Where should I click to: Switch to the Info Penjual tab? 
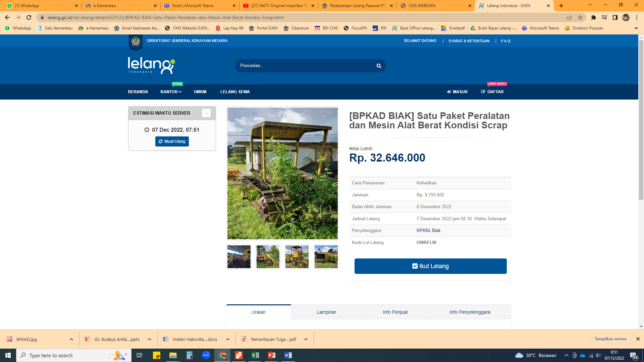click(x=395, y=312)
